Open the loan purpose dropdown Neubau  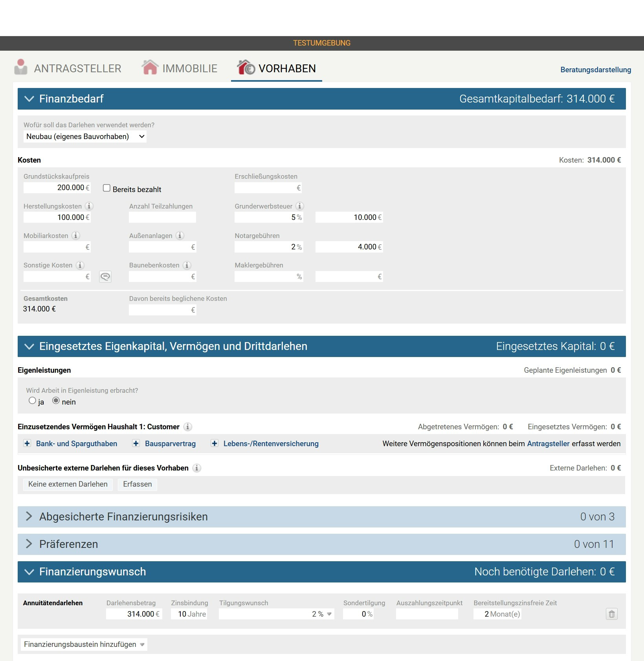click(x=85, y=137)
